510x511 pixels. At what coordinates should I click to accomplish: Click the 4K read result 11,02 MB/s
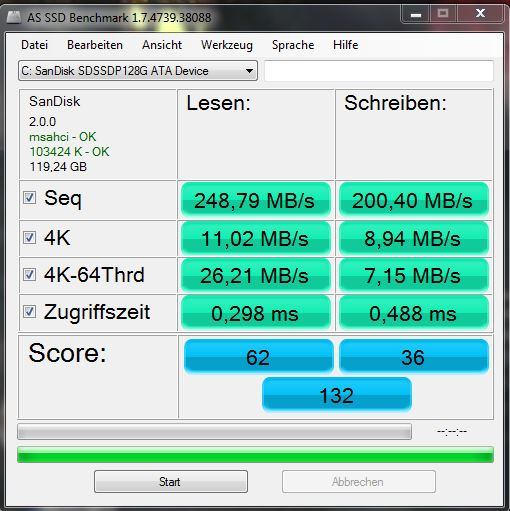[x=256, y=238]
